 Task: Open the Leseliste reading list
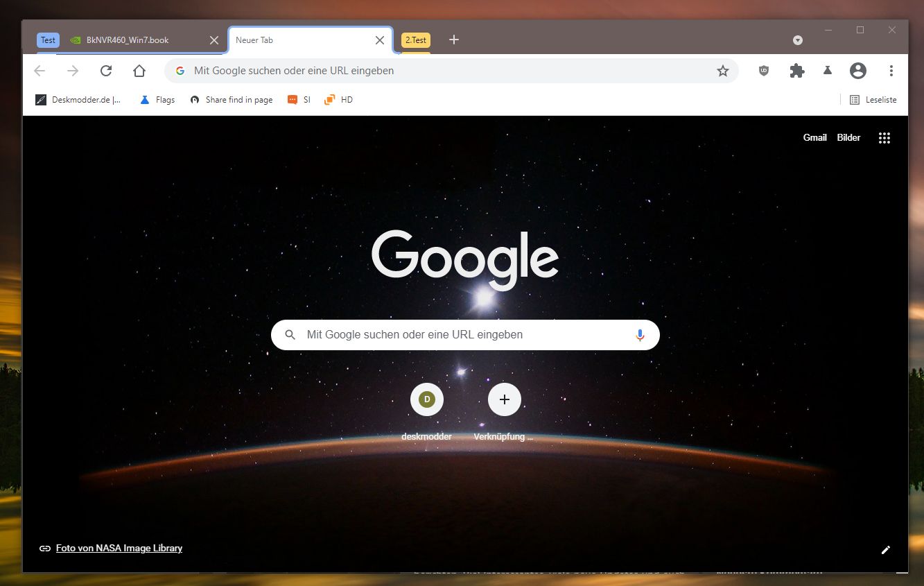pyautogui.click(x=873, y=100)
